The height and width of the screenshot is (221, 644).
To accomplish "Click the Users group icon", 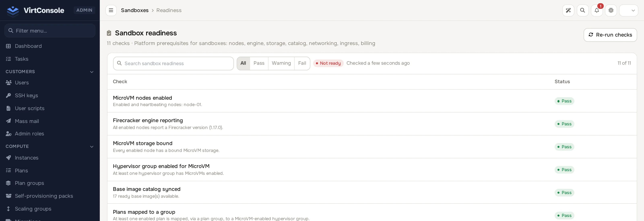I will click(8, 83).
